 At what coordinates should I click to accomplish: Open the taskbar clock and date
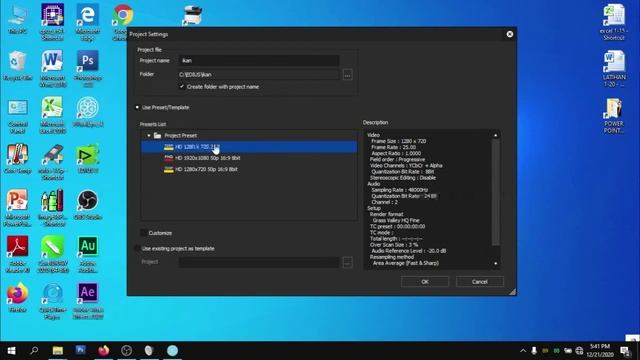(600, 351)
